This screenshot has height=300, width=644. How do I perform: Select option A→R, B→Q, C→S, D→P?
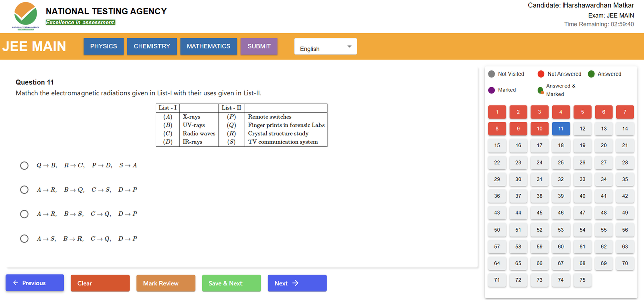point(24,190)
